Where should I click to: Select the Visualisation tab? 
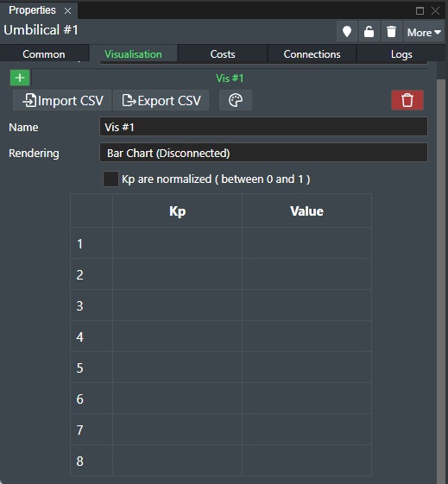pyautogui.click(x=133, y=54)
